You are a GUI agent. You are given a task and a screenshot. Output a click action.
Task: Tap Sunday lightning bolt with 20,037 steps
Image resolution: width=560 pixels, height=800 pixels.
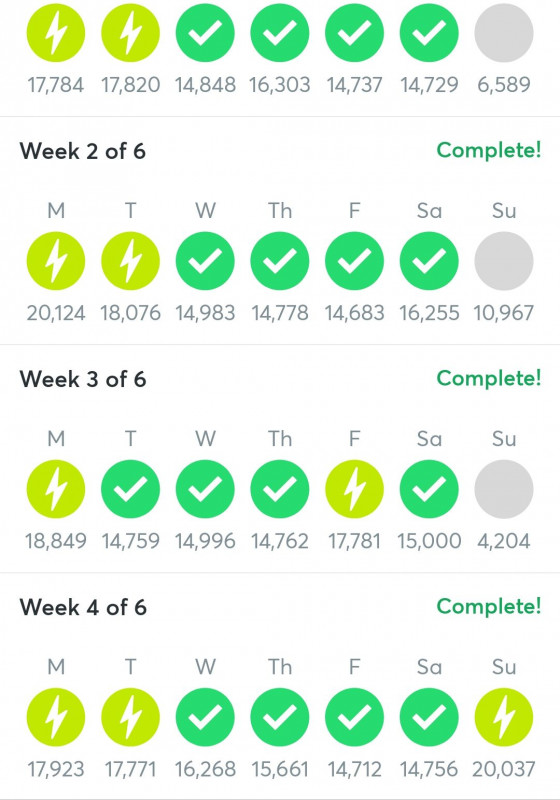click(x=504, y=717)
